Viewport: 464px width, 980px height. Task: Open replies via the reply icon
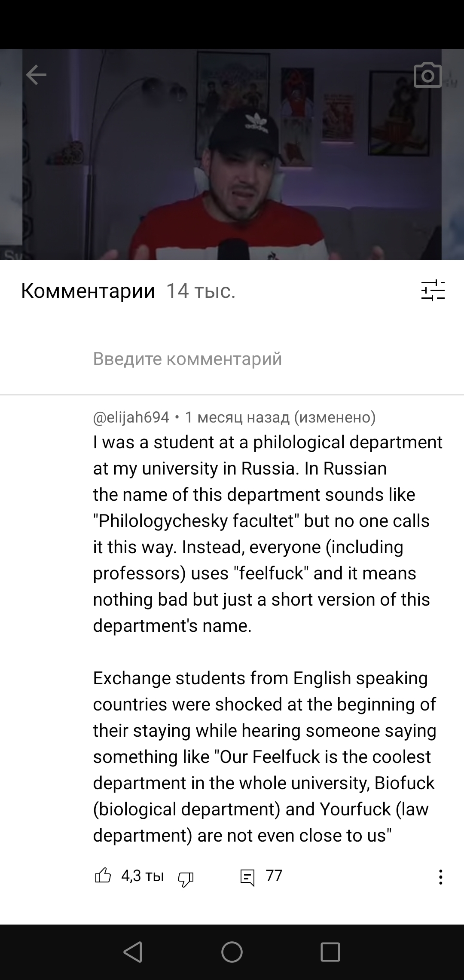pyautogui.click(x=247, y=877)
